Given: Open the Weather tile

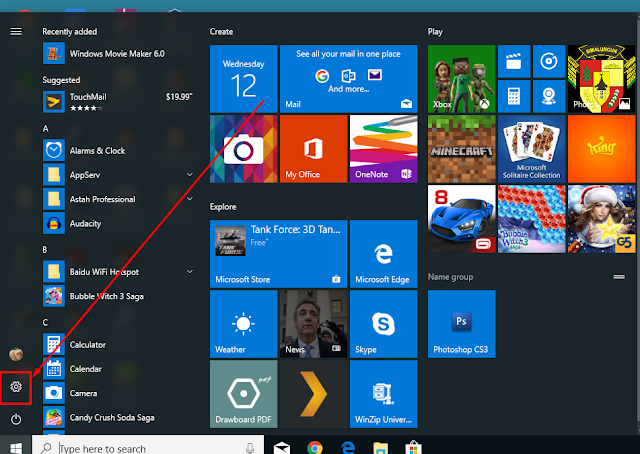Looking at the screenshot, I should [x=244, y=324].
